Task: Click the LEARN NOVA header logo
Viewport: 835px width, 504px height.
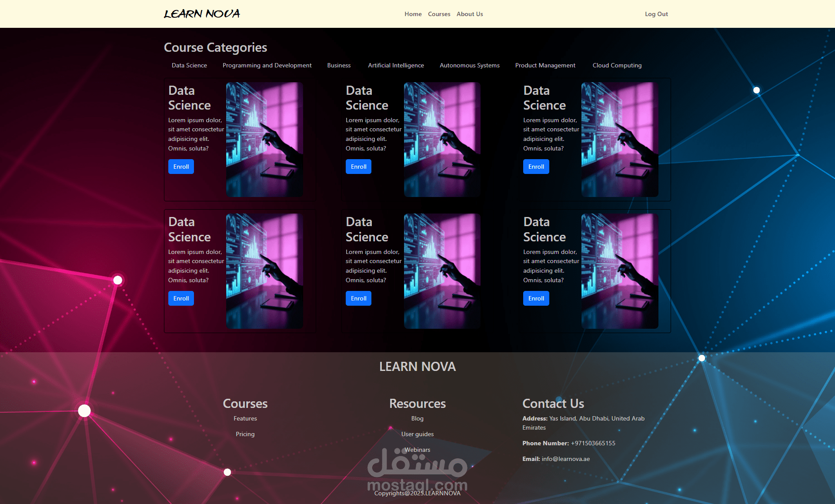Action: [201, 14]
